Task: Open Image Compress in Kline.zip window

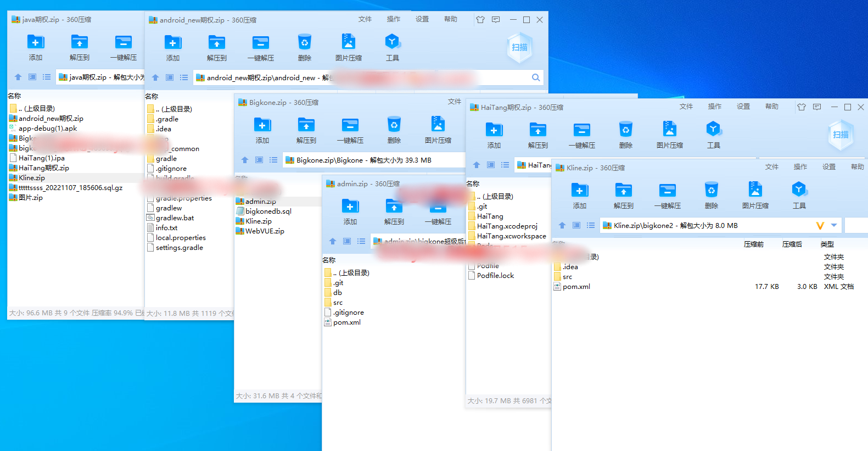Action: point(755,191)
